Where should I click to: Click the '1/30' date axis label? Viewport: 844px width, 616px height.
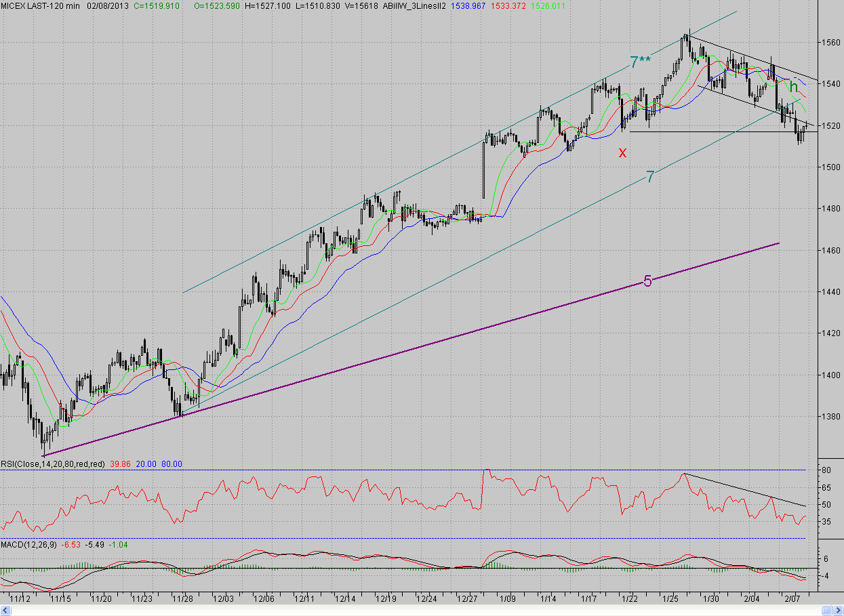711,598
